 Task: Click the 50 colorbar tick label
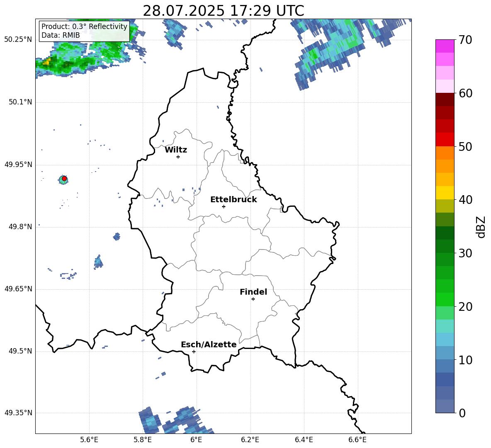tap(465, 146)
